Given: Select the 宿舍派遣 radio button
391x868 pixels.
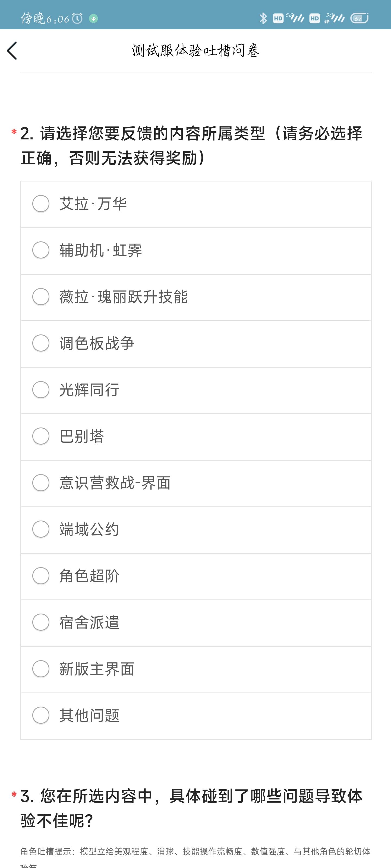Looking at the screenshot, I should (196, 623).
